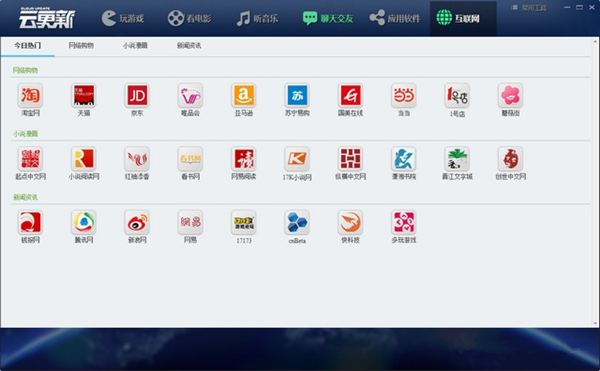Viewport: 600px width, 371px height.
Task: Switch to the 小说漫画 tab
Action: point(135,46)
